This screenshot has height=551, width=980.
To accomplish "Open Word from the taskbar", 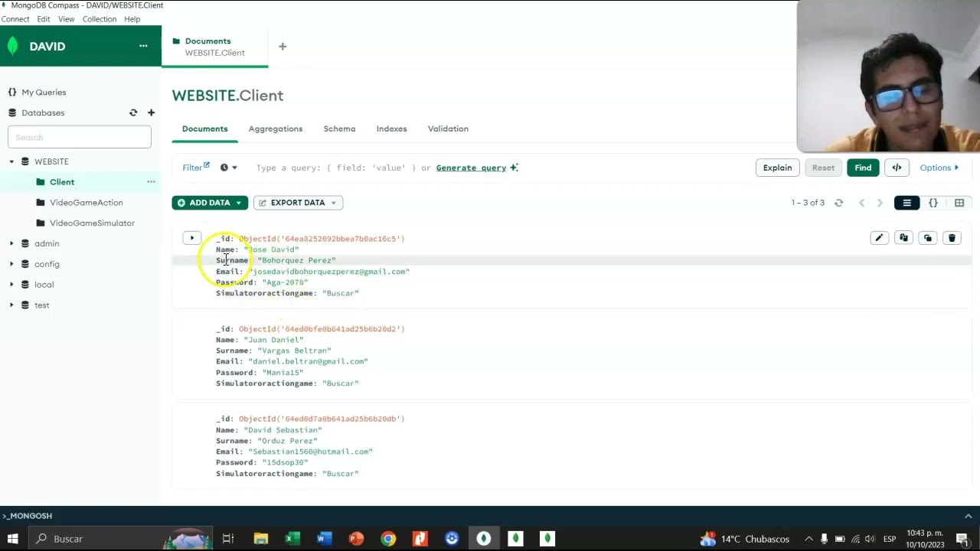I will tap(324, 539).
